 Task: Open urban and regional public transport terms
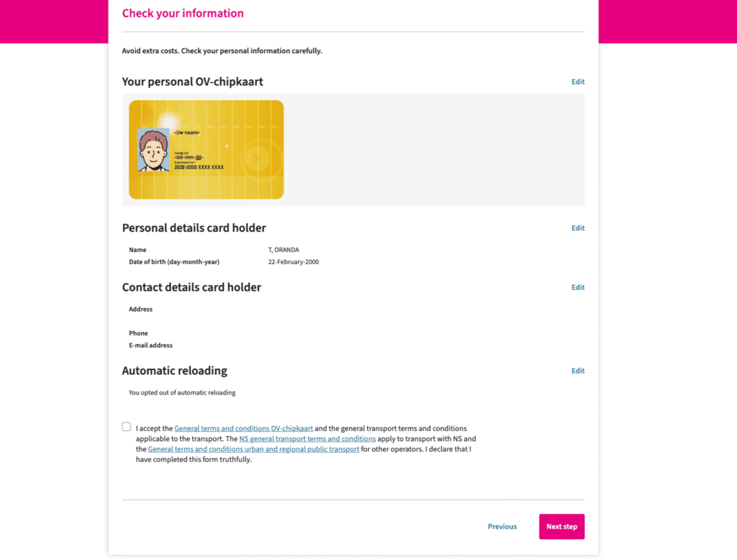[x=253, y=449]
